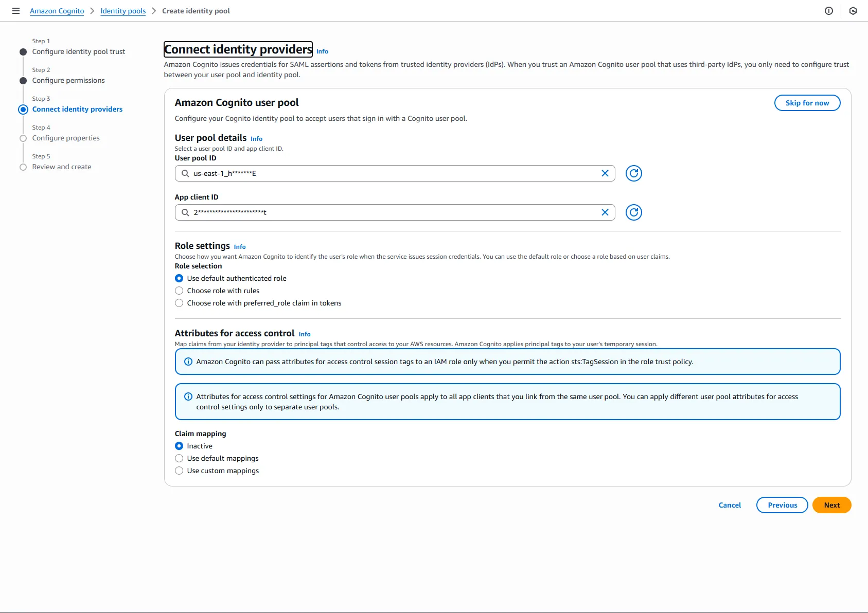This screenshot has width=868, height=613.
Task: Click step Configure properties
Action: click(66, 138)
